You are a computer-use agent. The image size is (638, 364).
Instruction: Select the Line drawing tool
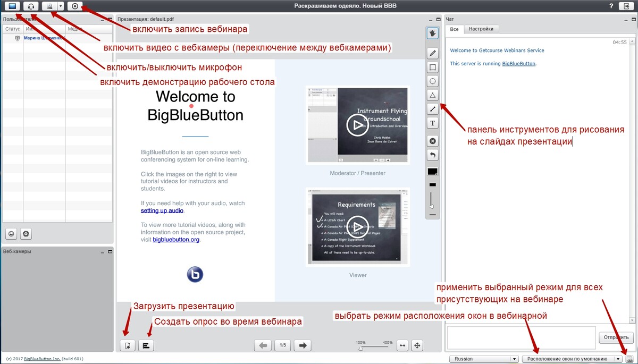click(433, 109)
